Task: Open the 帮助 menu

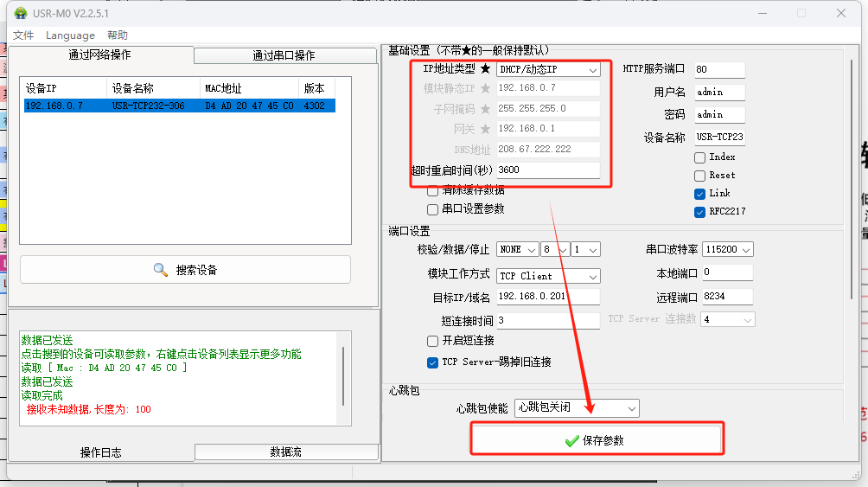Action: pyautogui.click(x=118, y=35)
